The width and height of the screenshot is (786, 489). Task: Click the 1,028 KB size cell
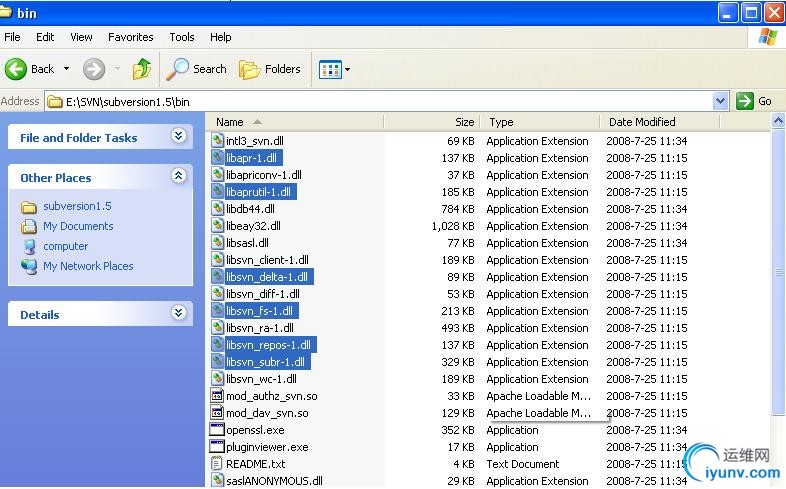pos(453,226)
